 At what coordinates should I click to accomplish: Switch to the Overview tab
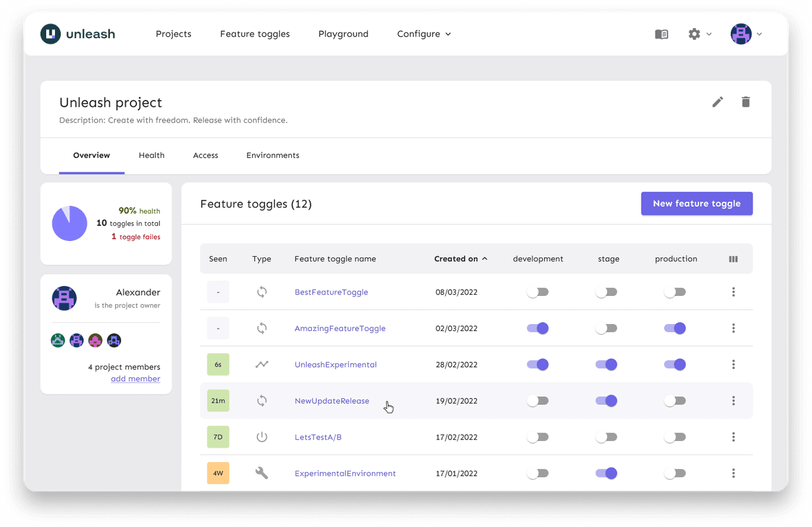click(91, 155)
